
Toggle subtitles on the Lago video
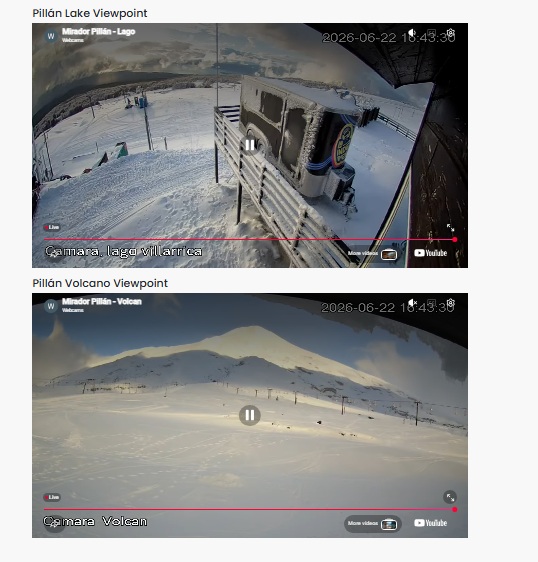point(432,33)
